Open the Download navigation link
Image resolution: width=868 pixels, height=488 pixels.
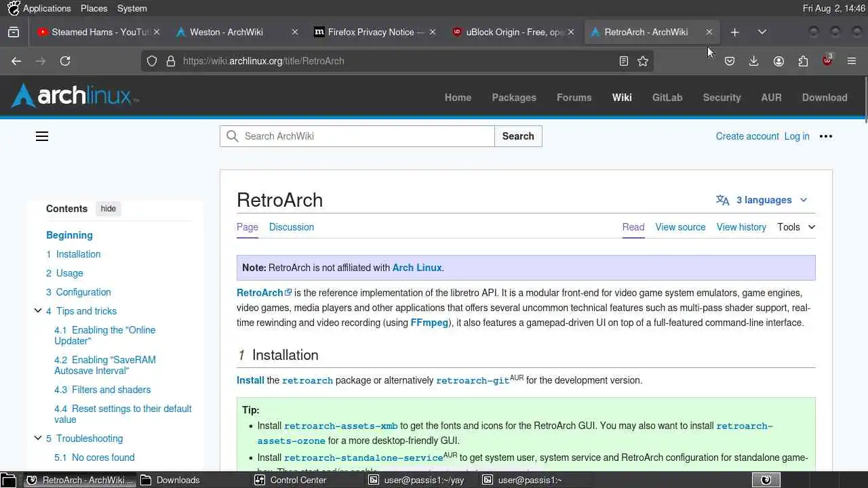(x=825, y=98)
